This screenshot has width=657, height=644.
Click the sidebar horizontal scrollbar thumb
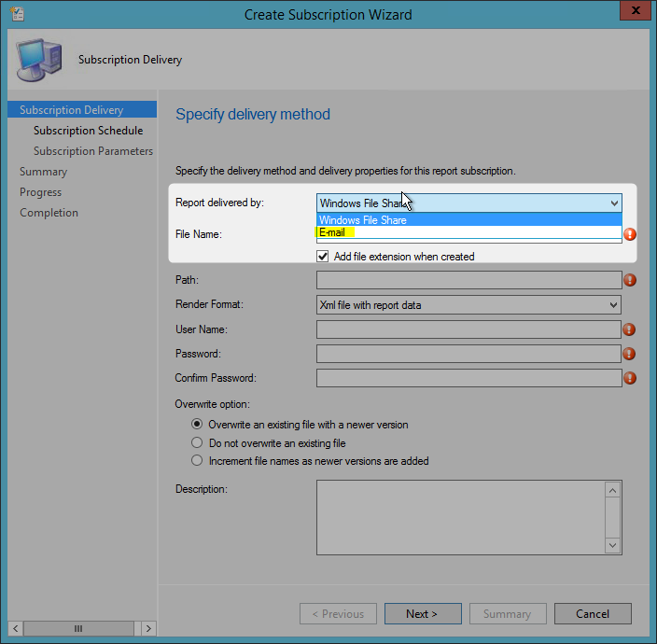coord(78,628)
